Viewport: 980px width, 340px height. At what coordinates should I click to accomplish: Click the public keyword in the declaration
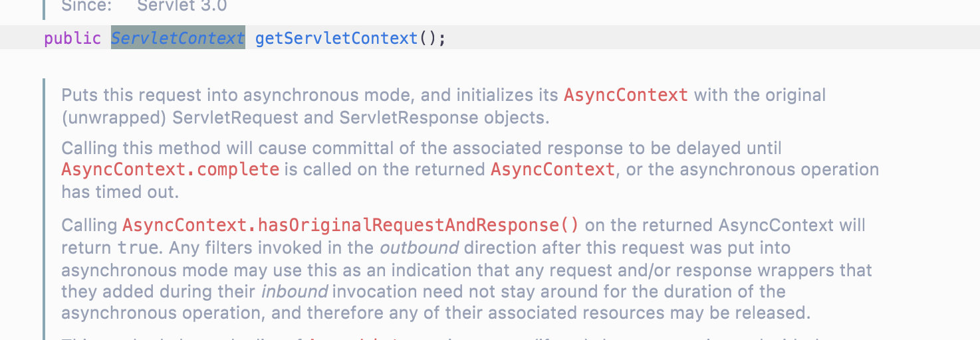click(72, 38)
